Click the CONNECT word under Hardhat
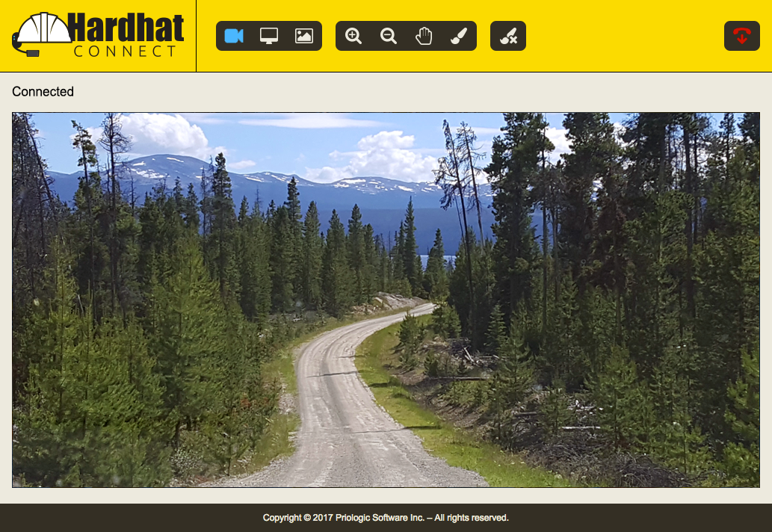The image size is (772, 532). [125, 51]
